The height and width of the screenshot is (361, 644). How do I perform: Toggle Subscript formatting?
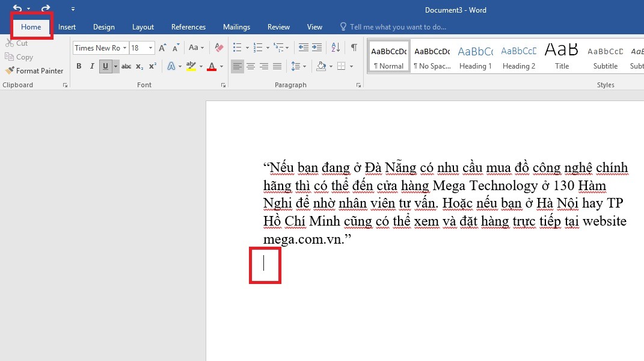point(140,66)
